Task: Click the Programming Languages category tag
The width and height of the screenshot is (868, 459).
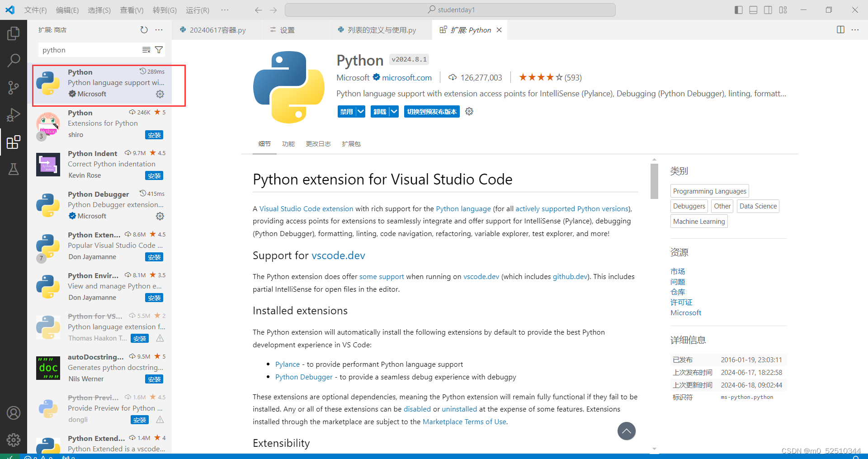Action: pyautogui.click(x=710, y=191)
